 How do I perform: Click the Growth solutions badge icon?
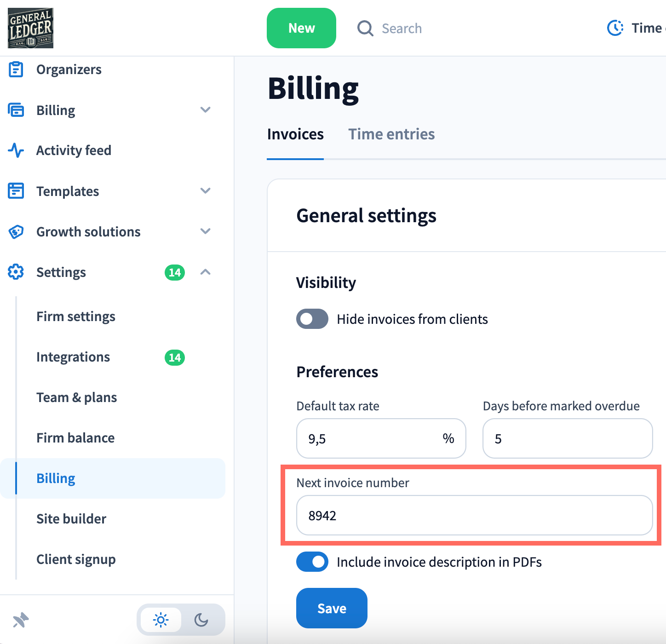16,231
